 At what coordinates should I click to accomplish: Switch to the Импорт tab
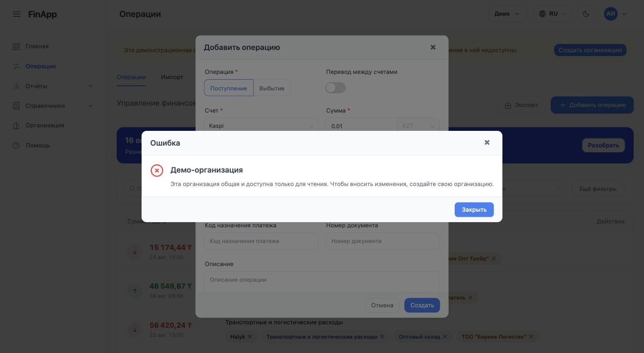pos(172,77)
